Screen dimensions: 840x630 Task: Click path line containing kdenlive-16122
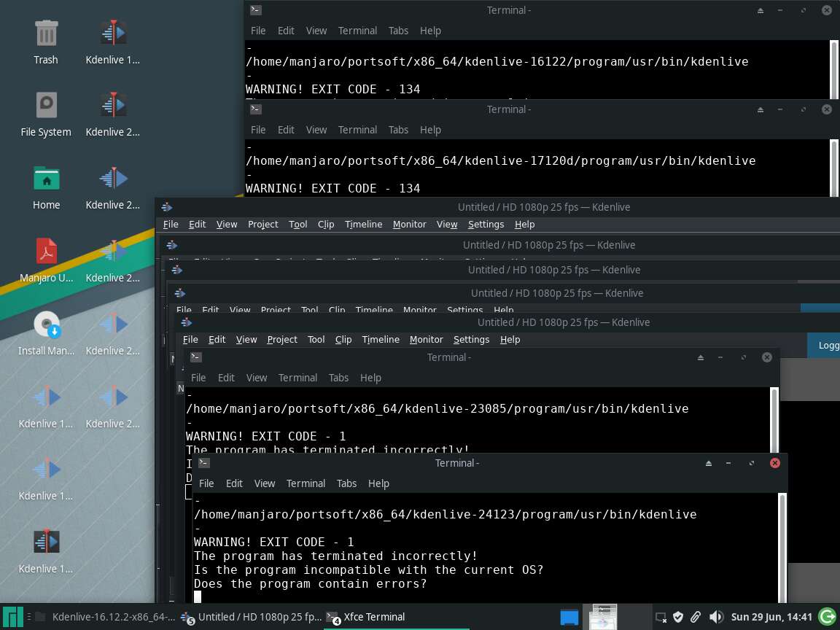click(x=497, y=61)
